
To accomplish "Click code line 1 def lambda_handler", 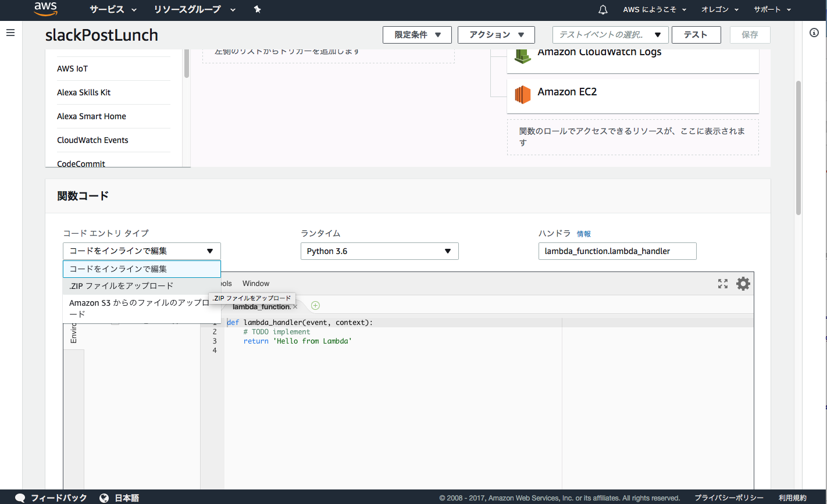I will click(x=300, y=323).
